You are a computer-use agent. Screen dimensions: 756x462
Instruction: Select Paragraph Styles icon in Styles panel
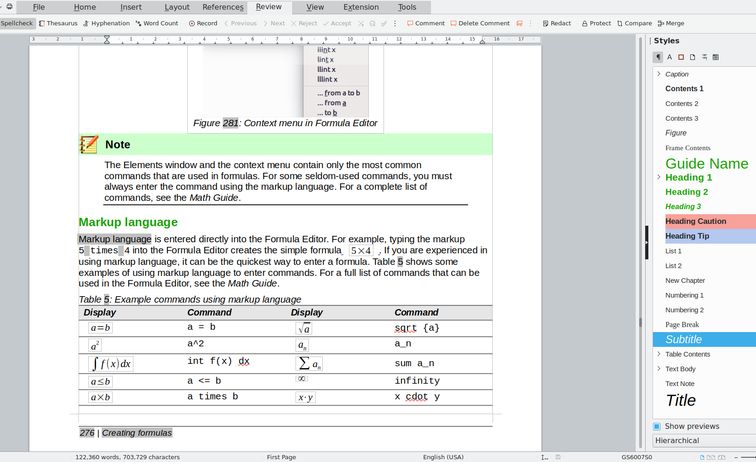click(x=657, y=57)
